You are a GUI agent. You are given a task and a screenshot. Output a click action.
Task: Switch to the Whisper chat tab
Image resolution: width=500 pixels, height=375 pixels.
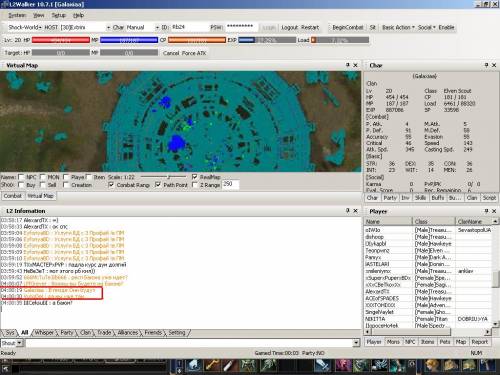pyautogui.click(x=44, y=333)
